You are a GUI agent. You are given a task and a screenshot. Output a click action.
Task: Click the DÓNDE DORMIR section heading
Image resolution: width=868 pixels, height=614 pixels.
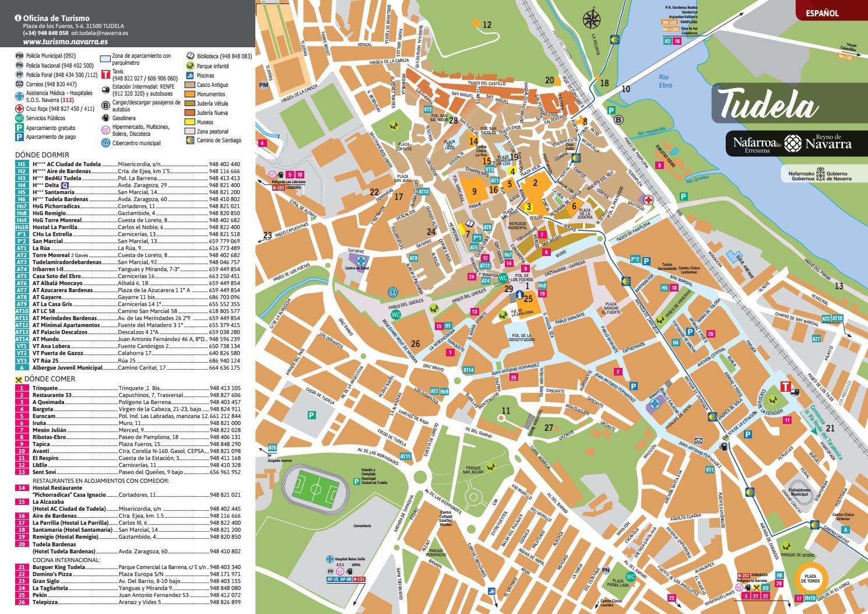[x=42, y=155]
